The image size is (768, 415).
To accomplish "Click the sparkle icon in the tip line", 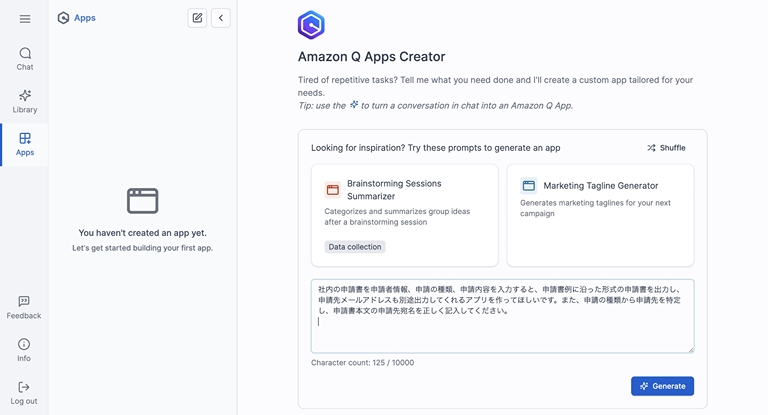I will [354, 104].
